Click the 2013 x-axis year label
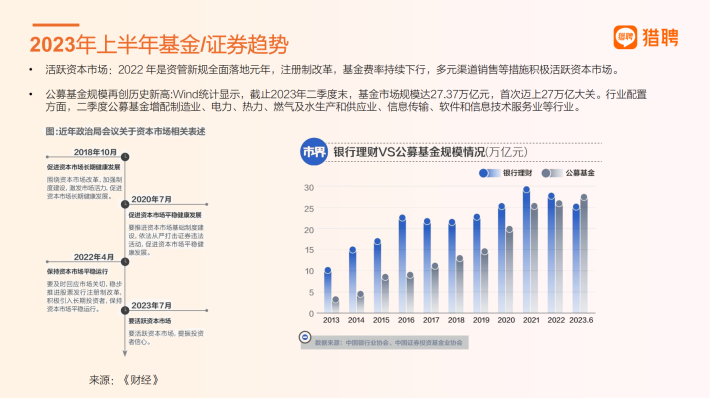 [x=331, y=320]
